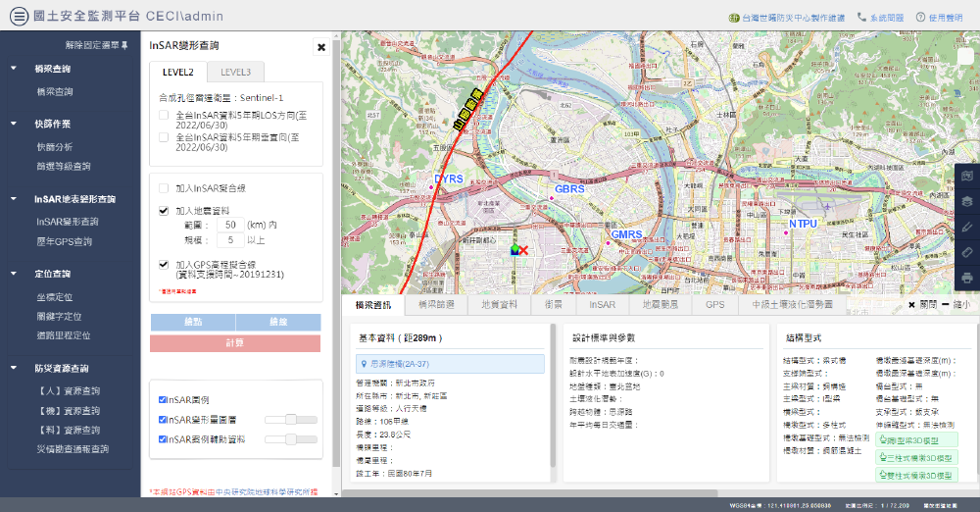
Task: Click the 繪點 button
Action: click(193, 322)
